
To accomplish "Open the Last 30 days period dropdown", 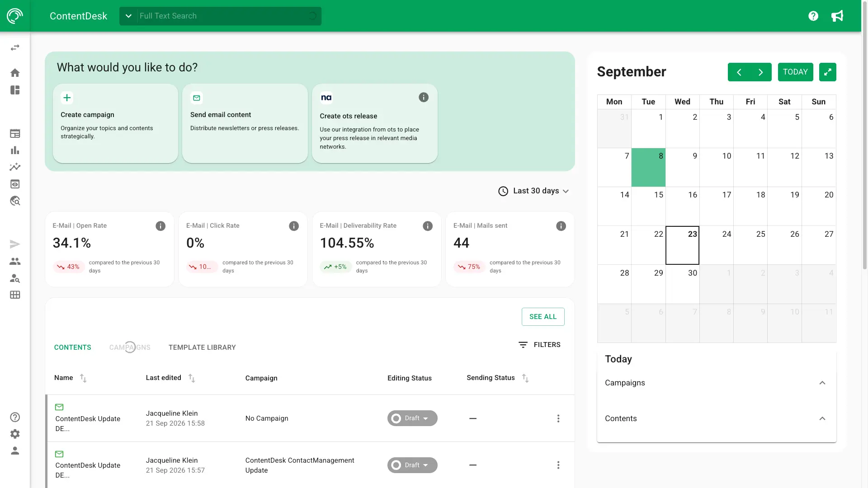I will click(533, 191).
